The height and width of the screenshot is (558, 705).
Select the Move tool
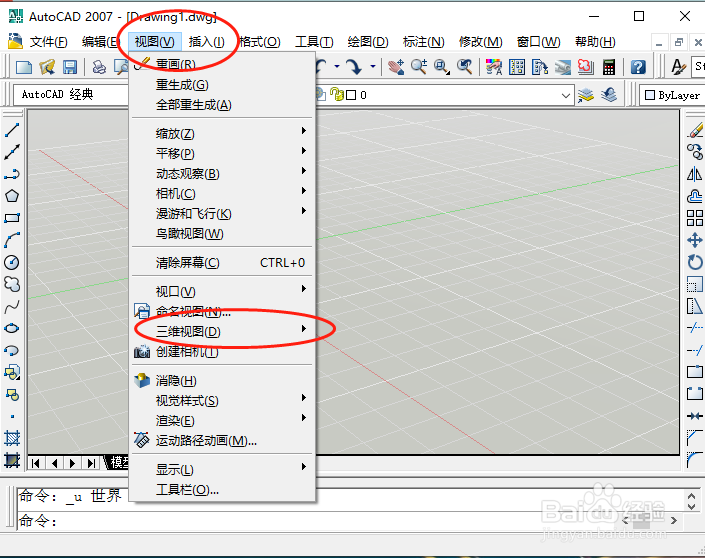pos(695,240)
